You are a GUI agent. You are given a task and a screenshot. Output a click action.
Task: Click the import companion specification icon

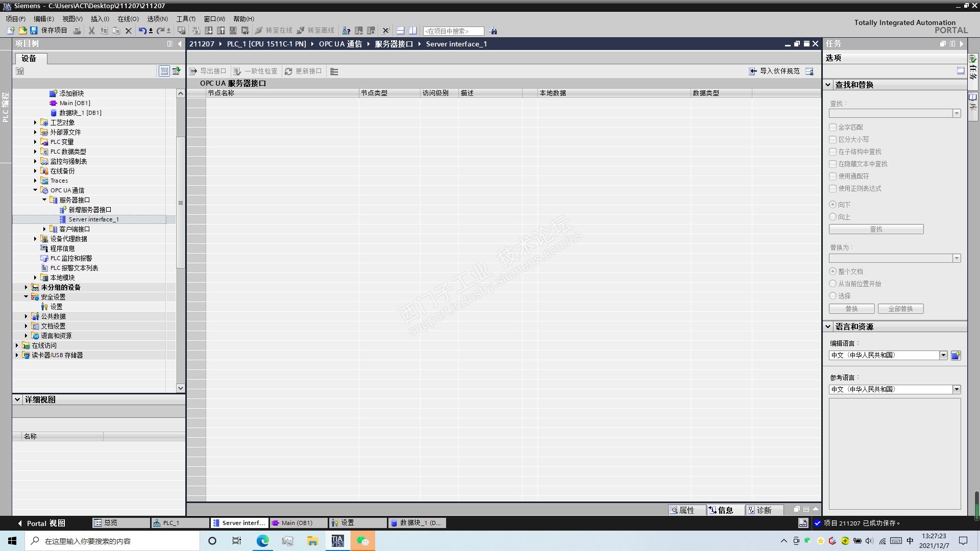click(752, 71)
